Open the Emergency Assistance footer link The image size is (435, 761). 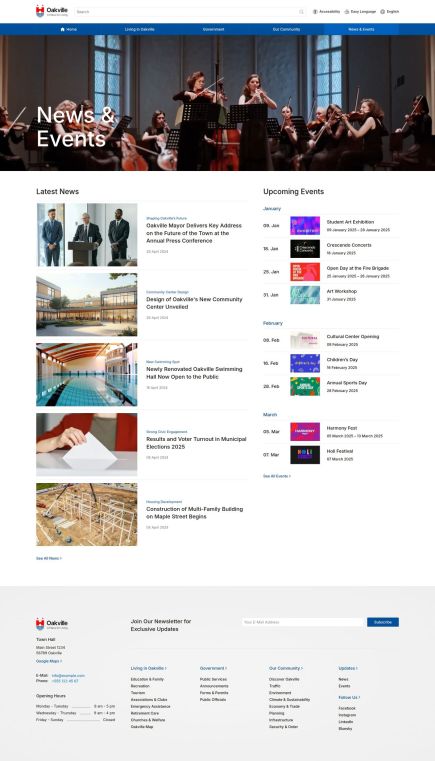point(151,707)
